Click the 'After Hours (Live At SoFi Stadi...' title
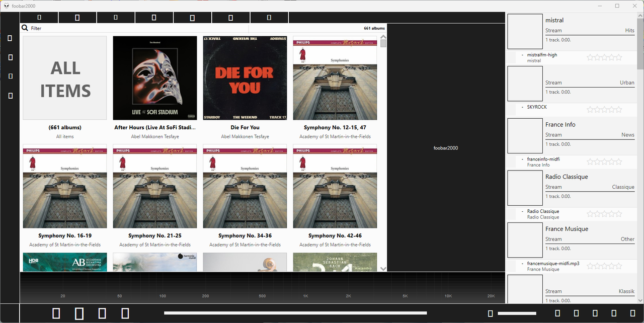This screenshot has height=323, width=644. [x=155, y=127]
